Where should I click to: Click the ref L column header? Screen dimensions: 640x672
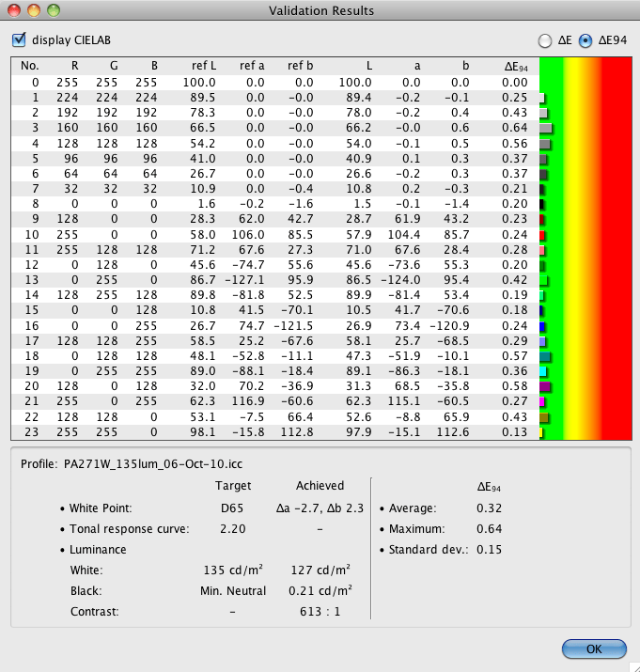click(x=204, y=66)
